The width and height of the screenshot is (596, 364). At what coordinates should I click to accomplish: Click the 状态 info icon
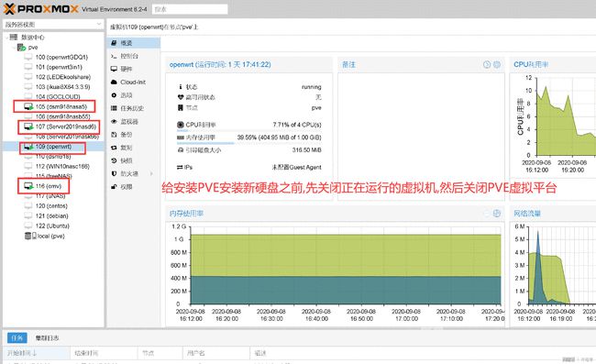(x=181, y=87)
